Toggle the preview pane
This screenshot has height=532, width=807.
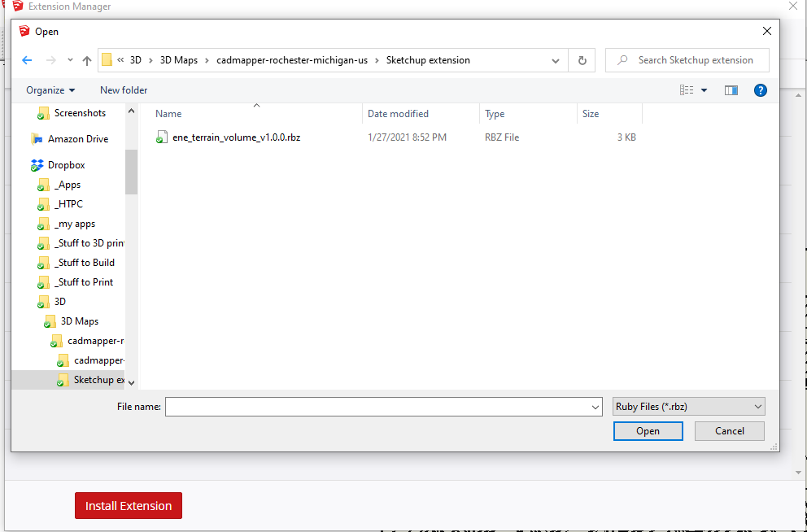731,90
